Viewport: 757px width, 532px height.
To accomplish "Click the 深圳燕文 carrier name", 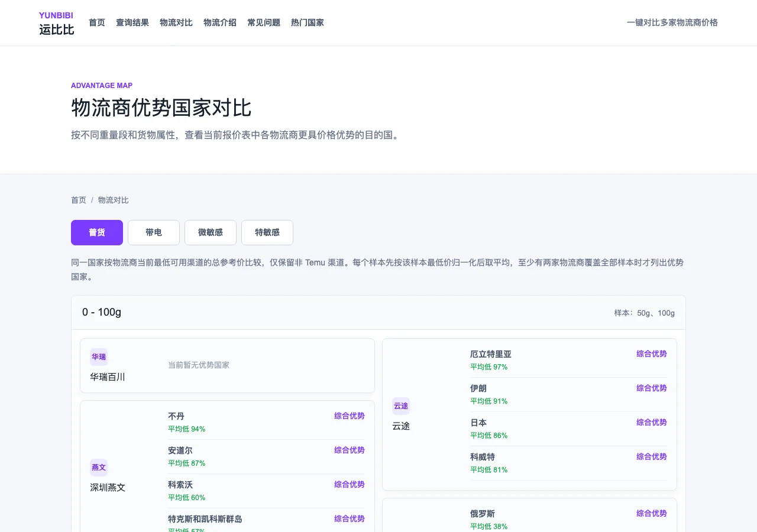I will 108,487.
